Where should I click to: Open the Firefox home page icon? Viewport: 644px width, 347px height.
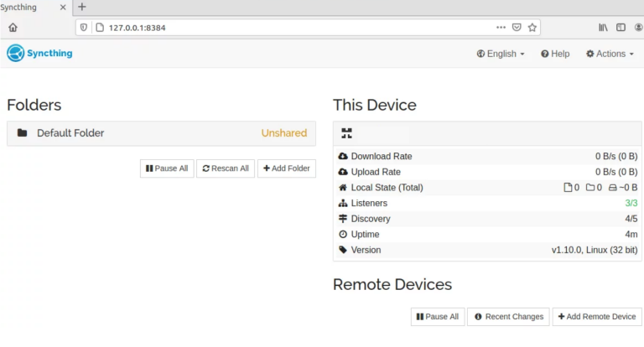click(13, 28)
